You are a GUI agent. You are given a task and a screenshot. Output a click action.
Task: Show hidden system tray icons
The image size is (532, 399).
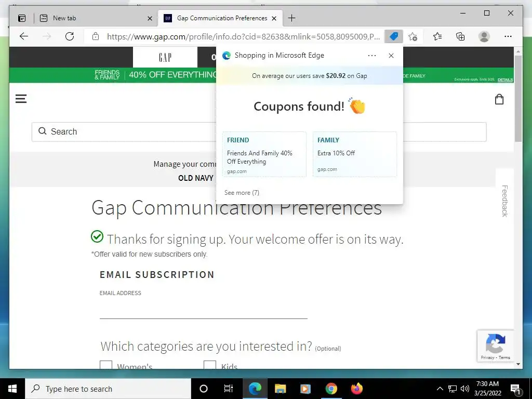pos(440,389)
